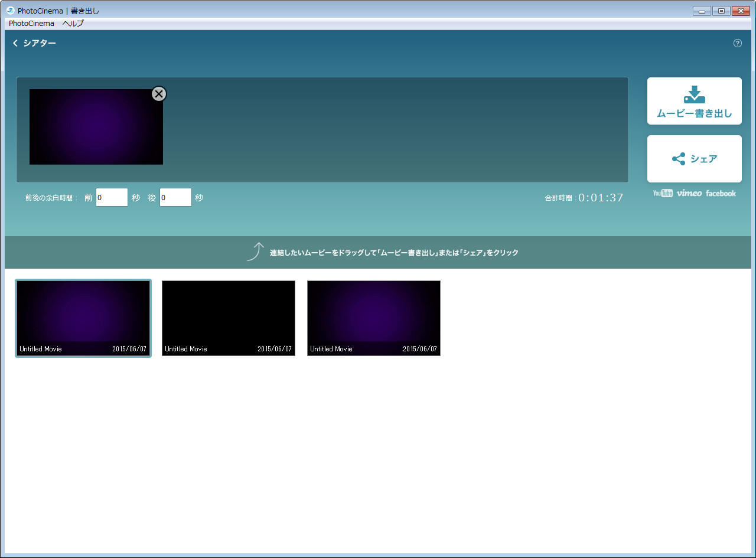Screen dimensions: 756x558
Task: Remove the queued movie with the X button
Action: pyautogui.click(x=159, y=94)
